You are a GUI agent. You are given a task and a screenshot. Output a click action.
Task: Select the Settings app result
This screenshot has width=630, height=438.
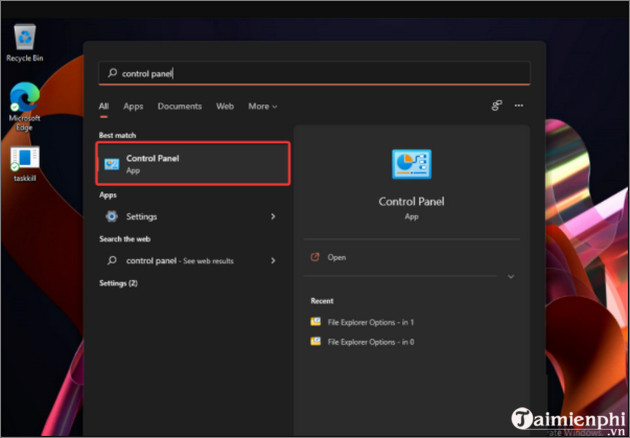point(189,217)
